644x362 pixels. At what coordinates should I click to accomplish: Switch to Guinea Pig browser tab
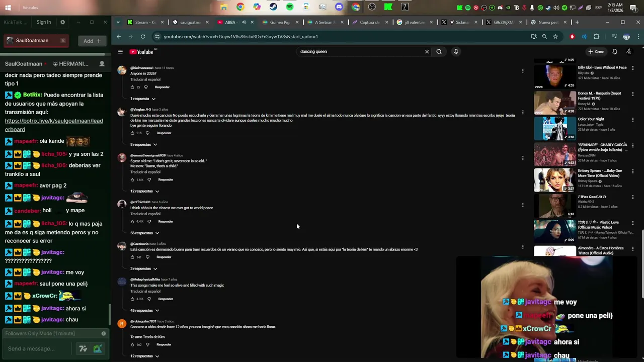[x=280, y=22]
